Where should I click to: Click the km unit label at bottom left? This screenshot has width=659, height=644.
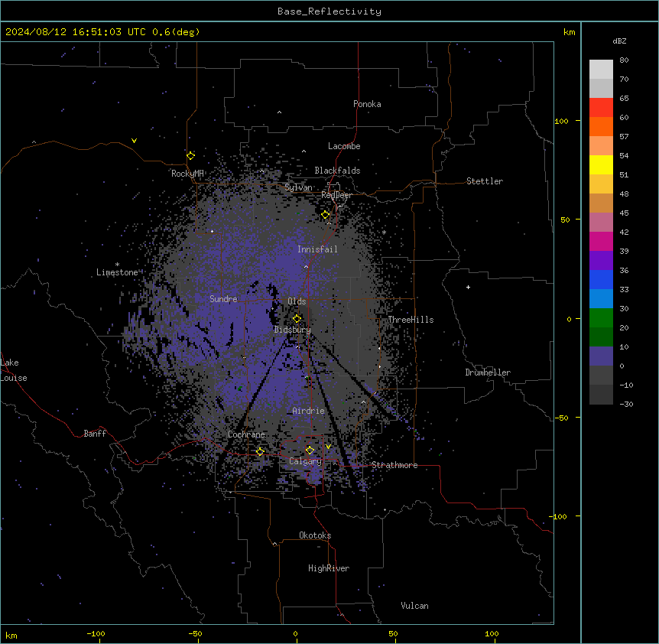tap(11, 635)
